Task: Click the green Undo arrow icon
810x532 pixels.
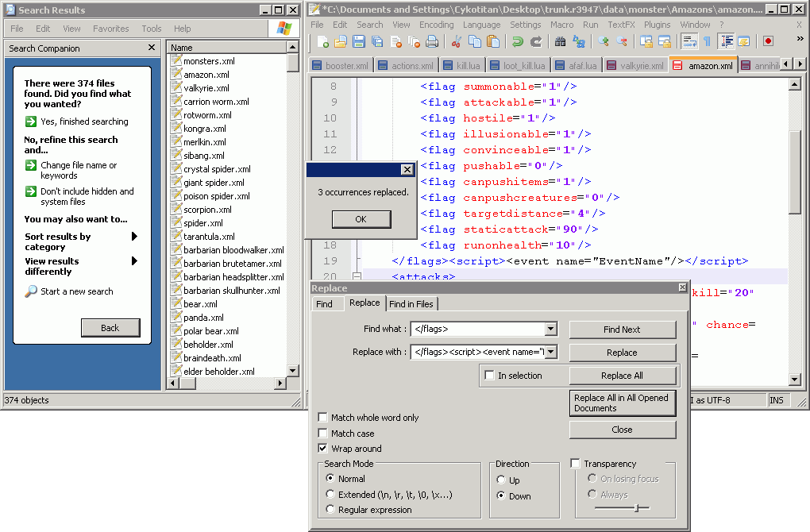Action: 517,42
